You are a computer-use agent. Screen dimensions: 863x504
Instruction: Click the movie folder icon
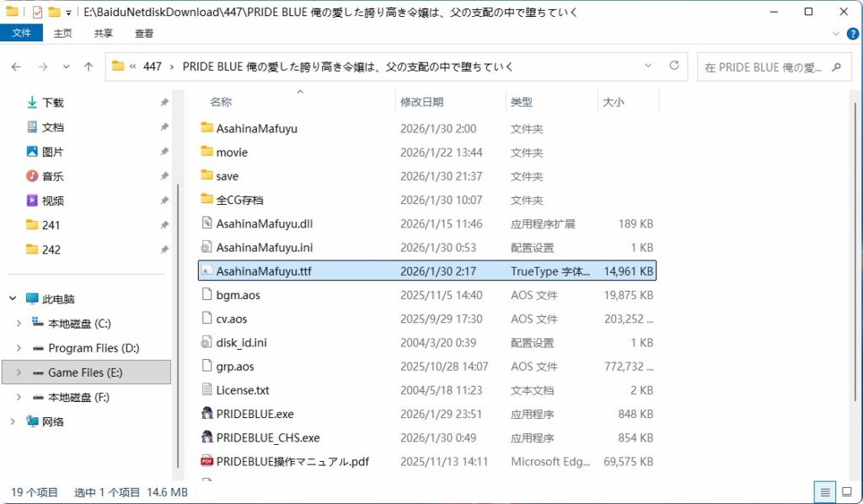[207, 152]
